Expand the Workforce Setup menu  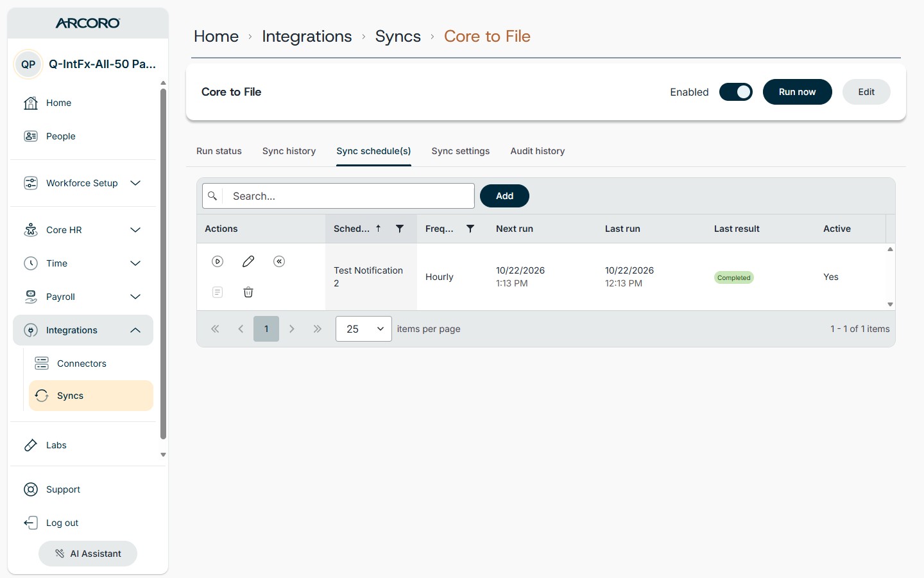[135, 183]
